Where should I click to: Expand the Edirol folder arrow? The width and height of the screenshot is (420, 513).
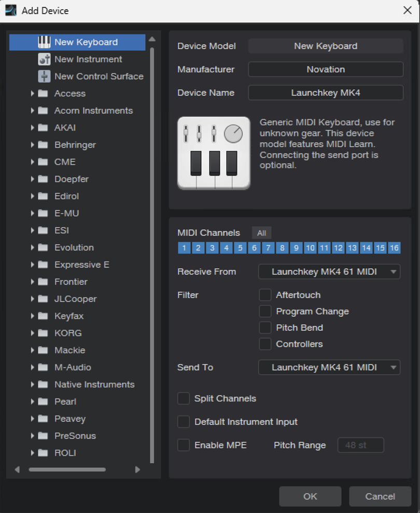32,196
